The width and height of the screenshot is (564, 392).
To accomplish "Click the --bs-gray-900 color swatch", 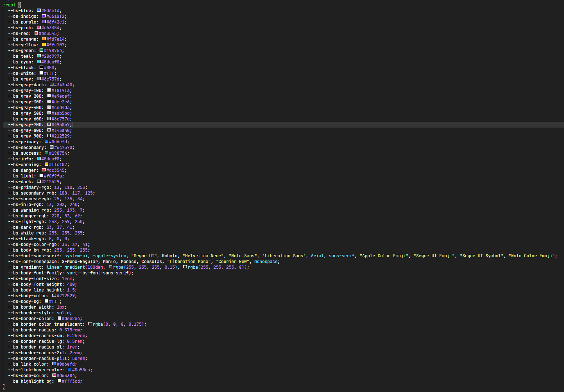I will click(49, 136).
